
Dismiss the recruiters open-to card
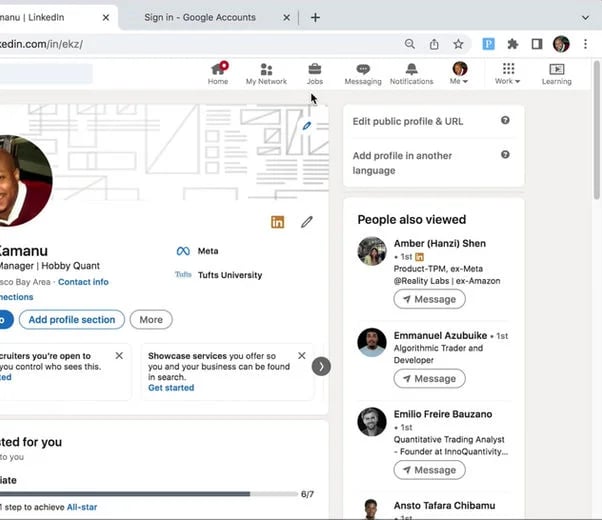click(119, 356)
